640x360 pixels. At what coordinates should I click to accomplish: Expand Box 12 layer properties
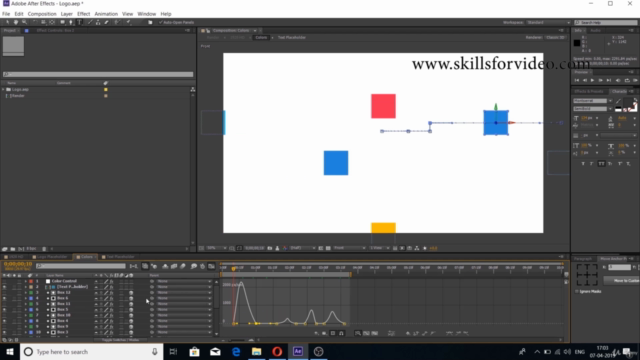tap(26, 293)
